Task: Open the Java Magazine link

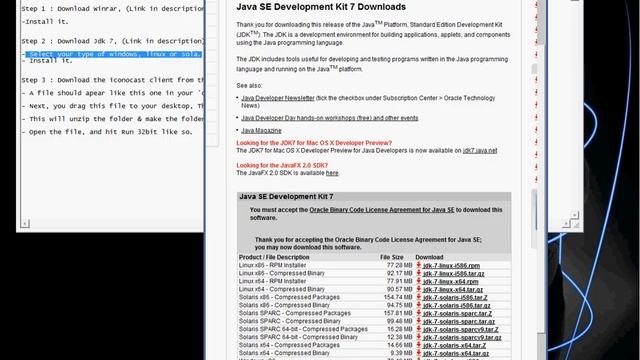Action: [261, 131]
